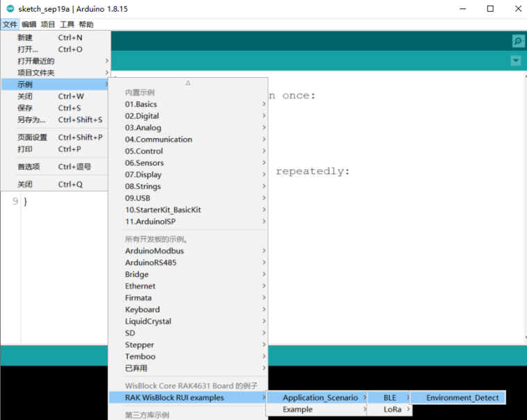This screenshot has height=420, width=527.
Task: Open ArduinoModbus examples
Action: 188,251
